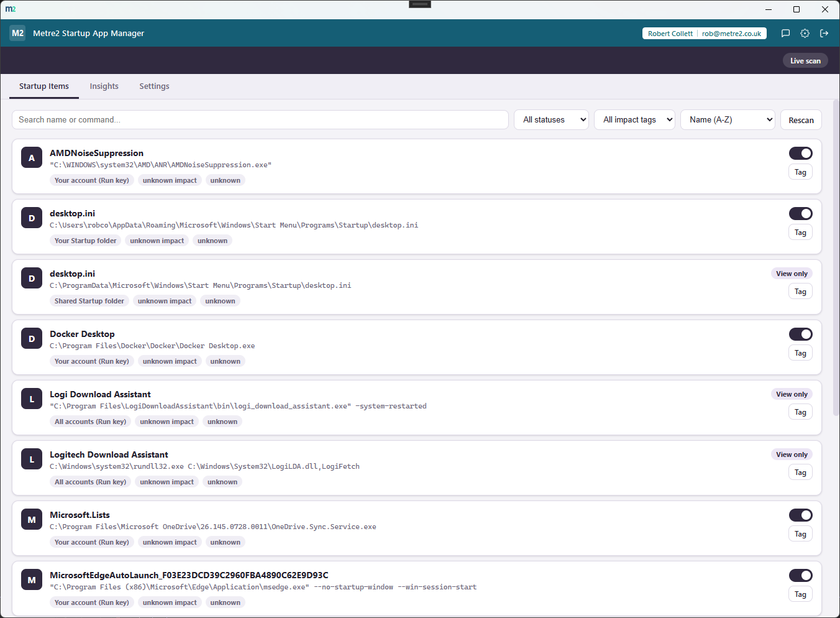Tag the Docker Desktop item
The image size is (840, 618).
(x=800, y=353)
